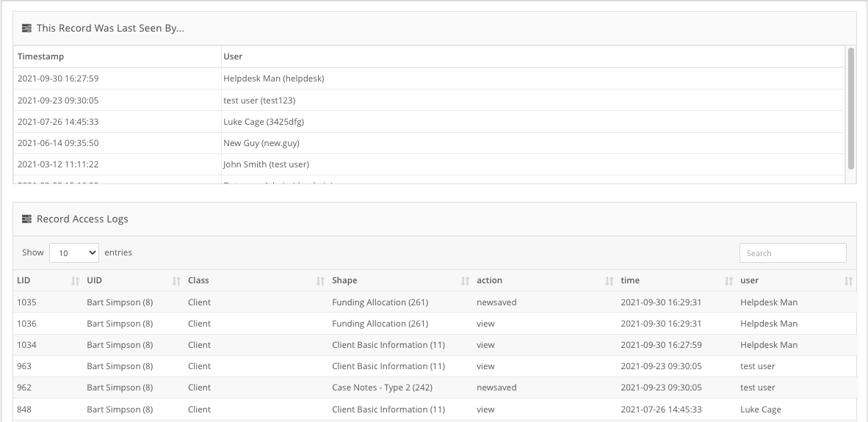Click 'Bart Simpson (8)' in row 1035
868x422 pixels.
pyautogui.click(x=120, y=302)
